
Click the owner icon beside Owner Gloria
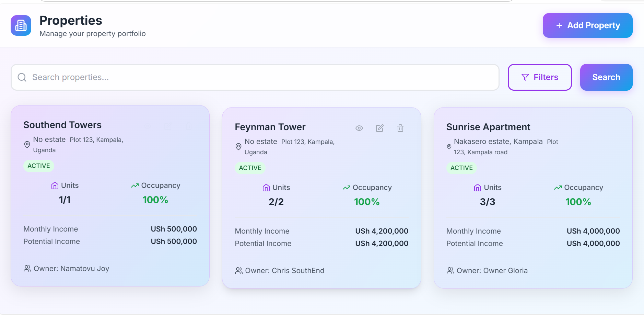450,271
